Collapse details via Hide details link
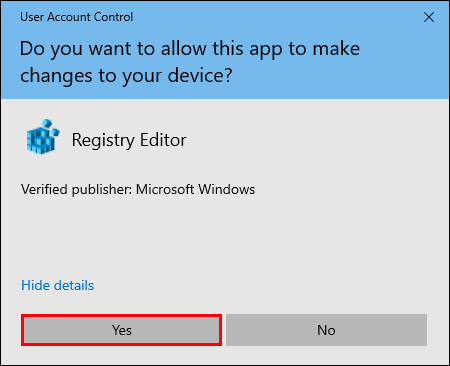This screenshot has width=450, height=366. click(58, 285)
